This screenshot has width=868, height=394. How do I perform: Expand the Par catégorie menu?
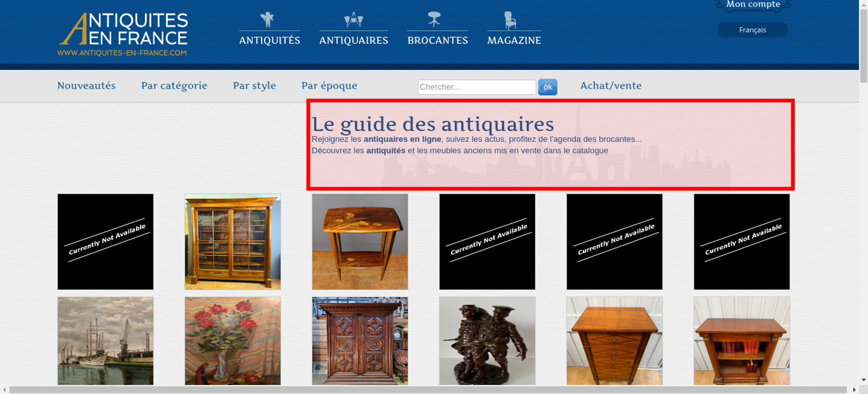pyautogui.click(x=174, y=85)
